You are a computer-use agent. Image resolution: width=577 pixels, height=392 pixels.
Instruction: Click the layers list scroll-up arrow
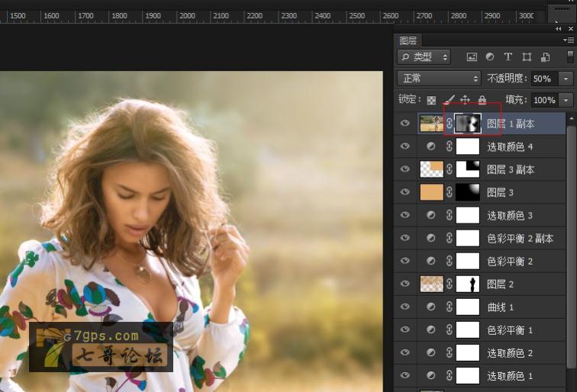click(x=571, y=118)
